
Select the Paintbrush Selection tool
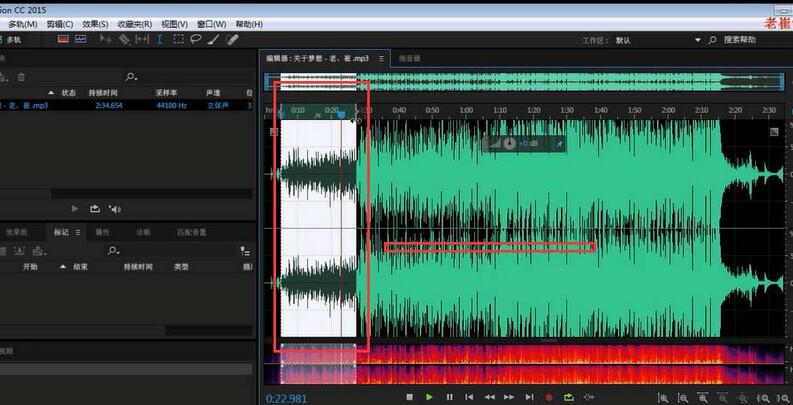(x=214, y=40)
